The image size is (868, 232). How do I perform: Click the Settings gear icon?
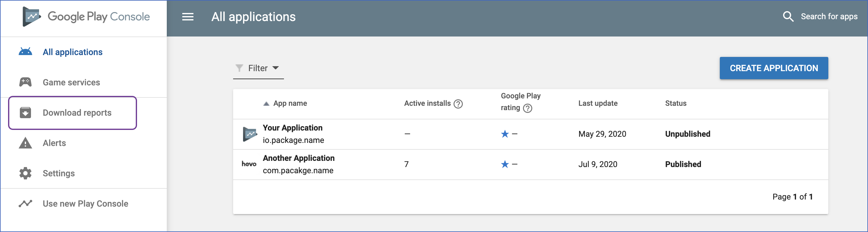tap(25, 173)
